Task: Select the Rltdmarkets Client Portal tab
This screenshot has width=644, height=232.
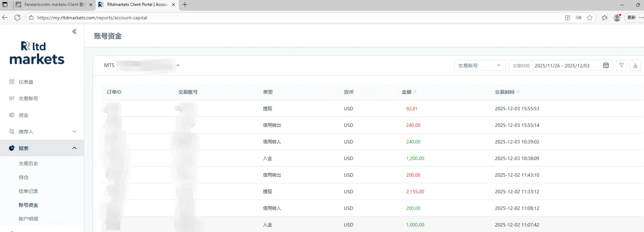Action: pos(137,5)
